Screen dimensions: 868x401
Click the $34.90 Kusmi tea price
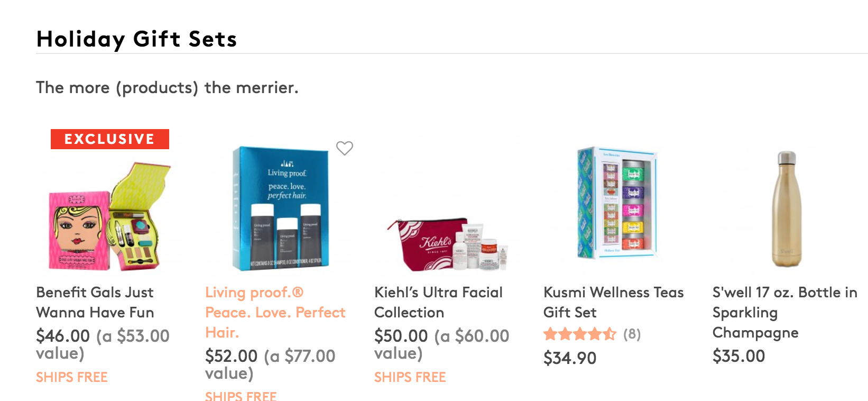[x=570, y=358]
